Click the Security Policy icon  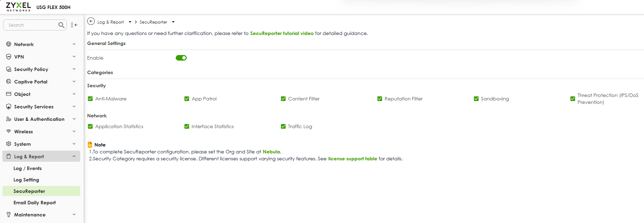[9, 69]
